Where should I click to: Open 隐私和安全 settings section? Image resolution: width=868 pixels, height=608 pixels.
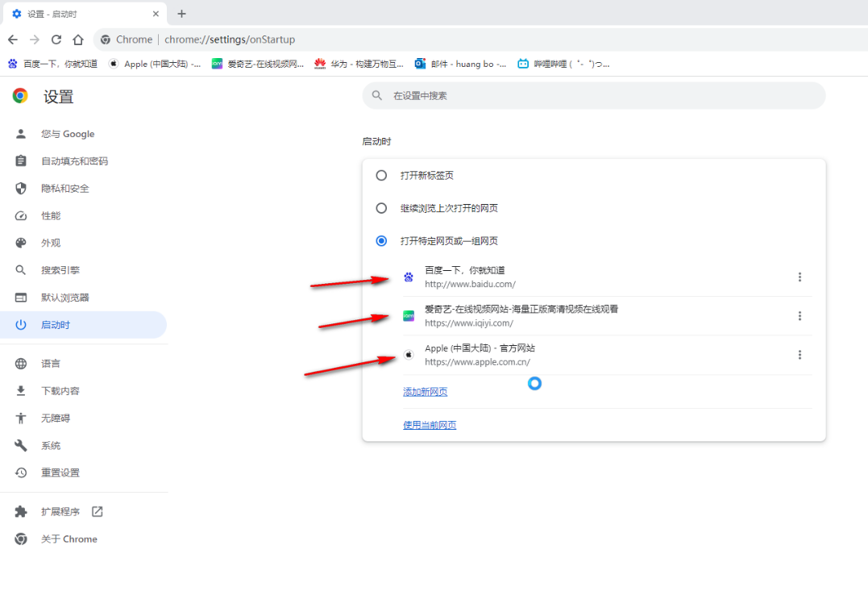[84, 188]
